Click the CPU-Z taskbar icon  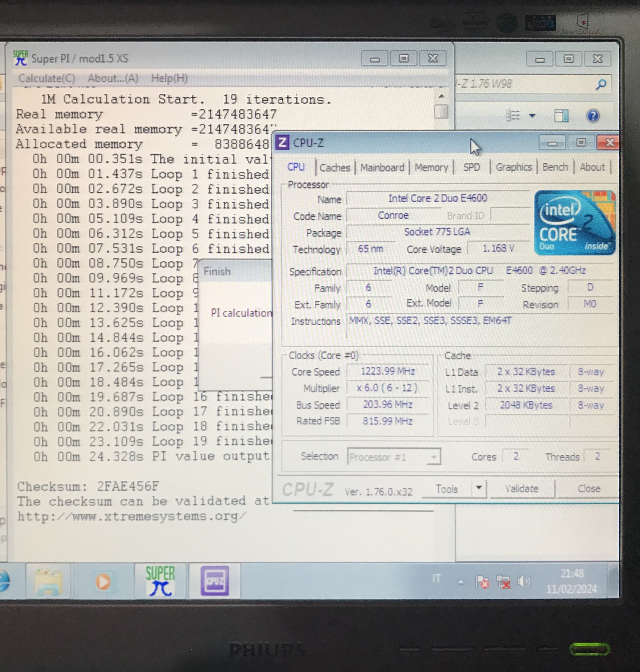pos(215,581)
